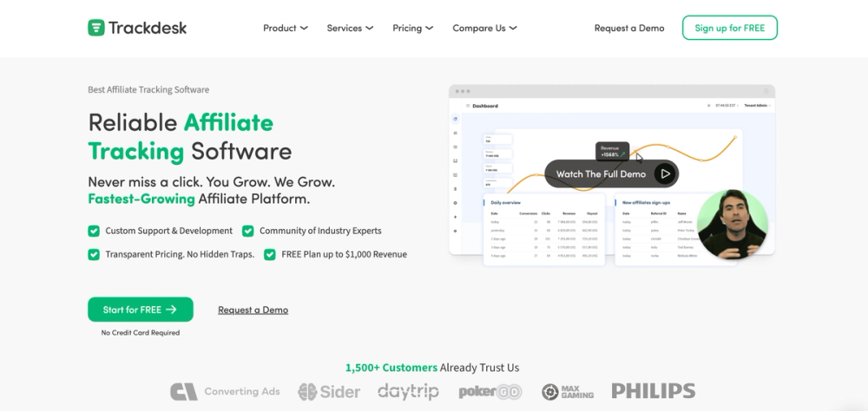Image resolution: width=868 pixels, height=411 pixels.
Task: Click the play triangle icon on demo
Action: click(665, 173)
